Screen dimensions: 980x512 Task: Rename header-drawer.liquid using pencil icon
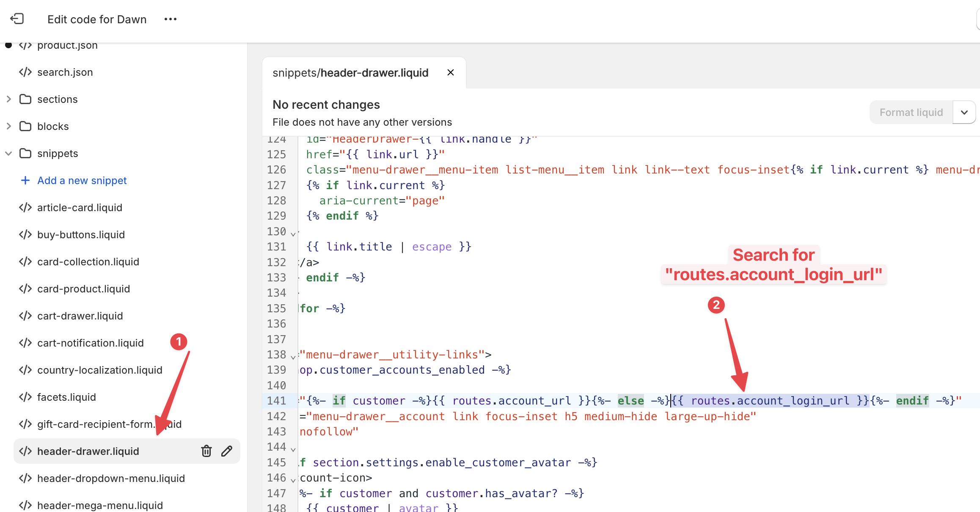coord(227,451)
